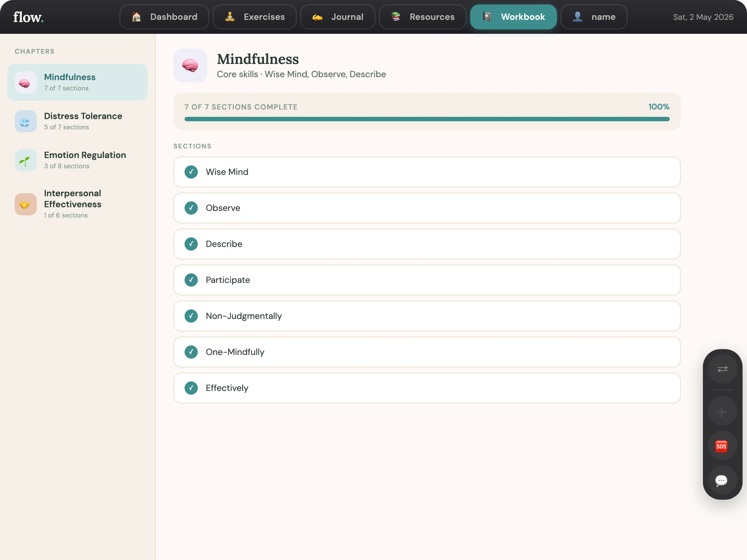
Task: Click the sections complete progress bar
Action: 427,119
